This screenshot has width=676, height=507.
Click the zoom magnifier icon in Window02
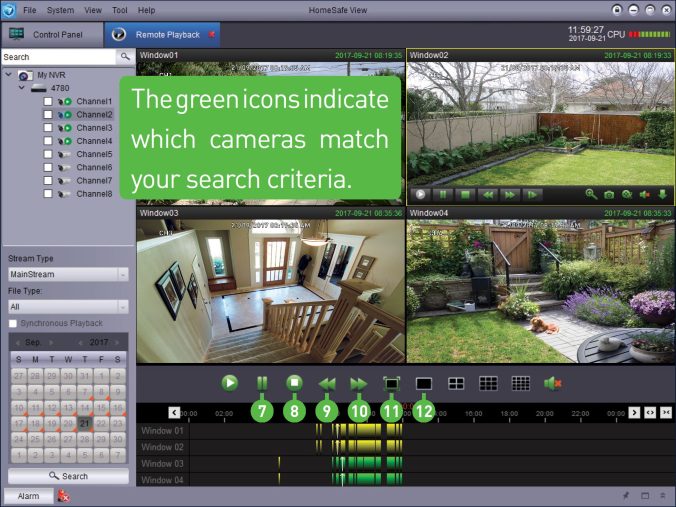590,194
